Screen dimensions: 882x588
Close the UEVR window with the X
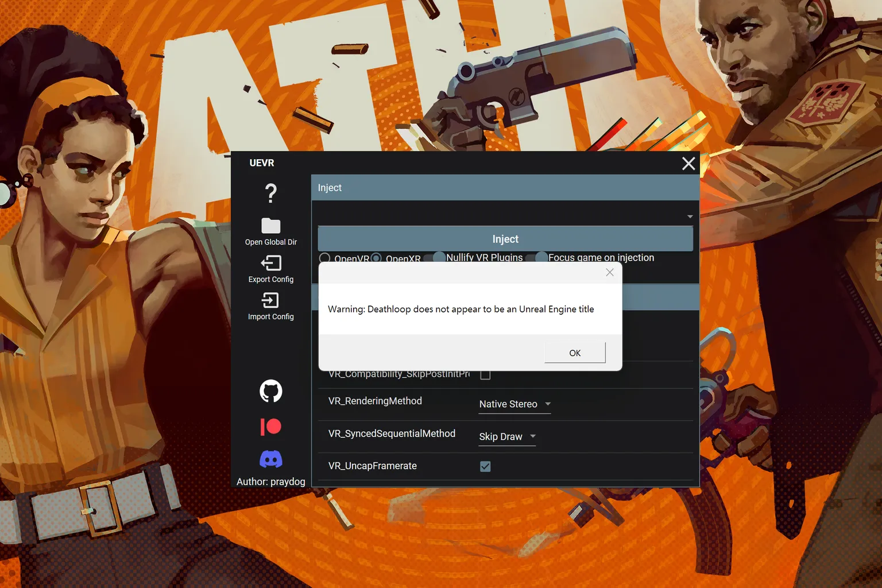pyautogui.click(x=688, y=164)
